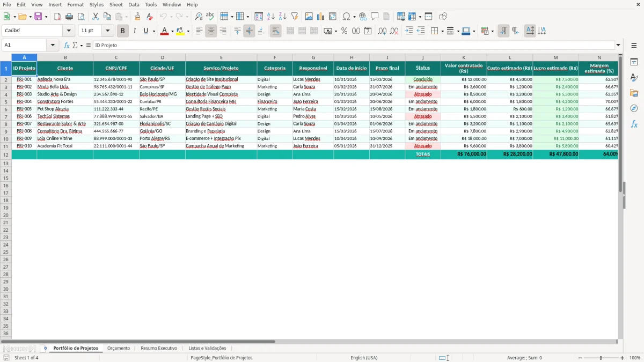
Task: Open the Font Size dropdown
Action: point(107,31)
